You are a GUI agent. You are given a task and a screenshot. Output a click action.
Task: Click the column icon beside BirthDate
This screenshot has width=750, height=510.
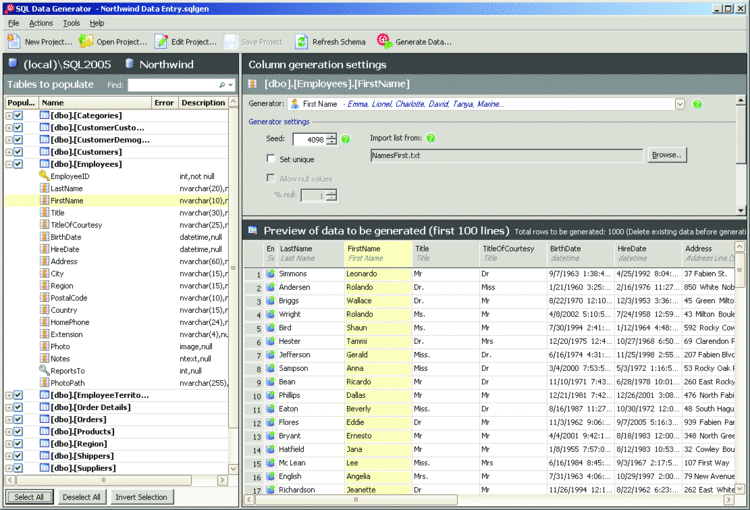pos(44,237)
